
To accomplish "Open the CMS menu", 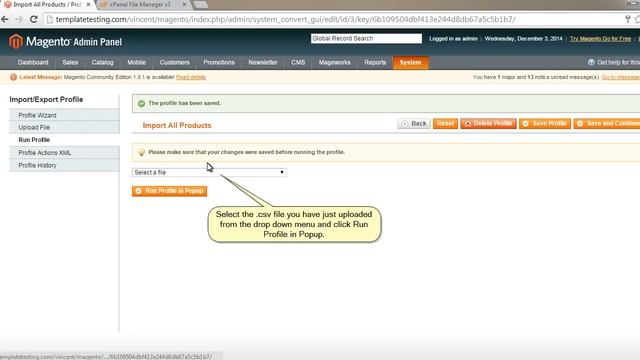I will [x=298, y=62].
